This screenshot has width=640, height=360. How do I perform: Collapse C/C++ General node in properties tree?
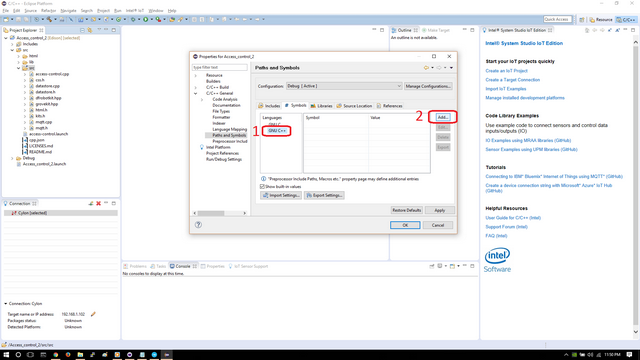point(196,93)
